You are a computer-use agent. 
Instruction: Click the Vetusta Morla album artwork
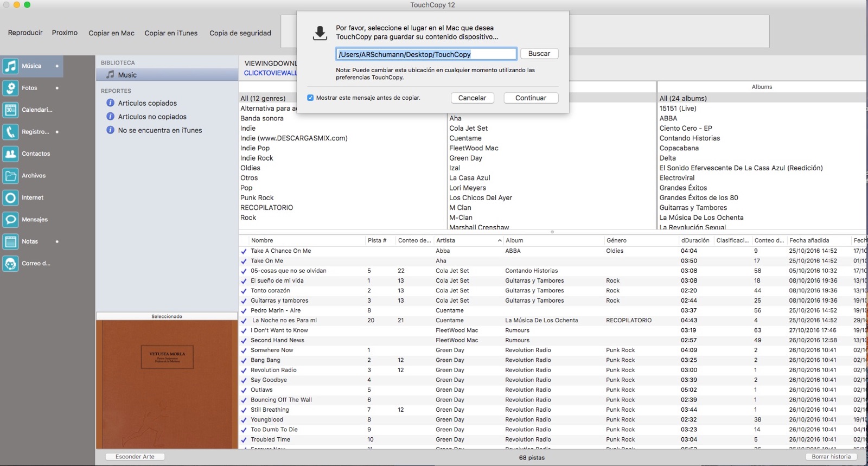(x=167, y=384)
